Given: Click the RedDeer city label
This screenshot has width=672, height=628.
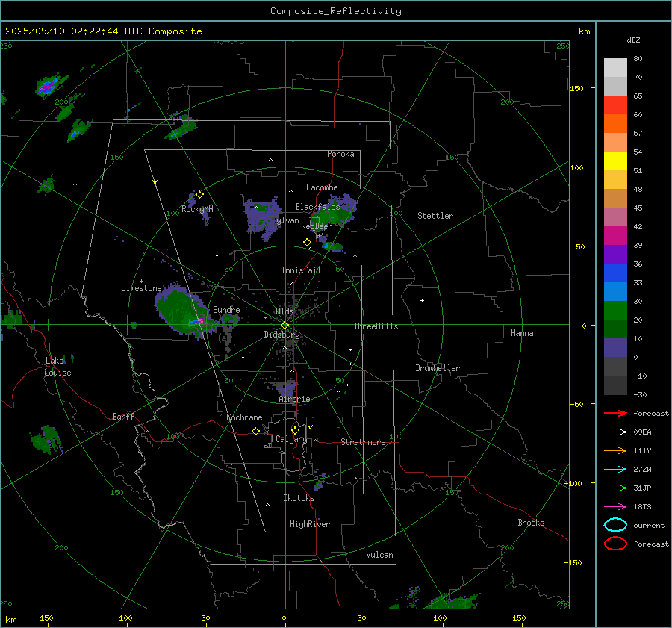Looking at the screenshot, I should [317, 226].
